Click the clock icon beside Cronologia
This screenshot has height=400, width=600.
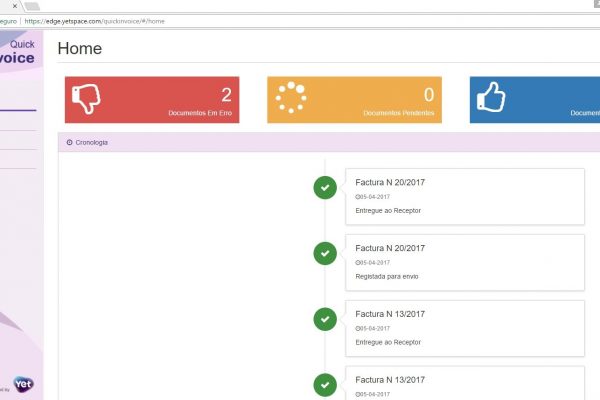pos(69,142)
